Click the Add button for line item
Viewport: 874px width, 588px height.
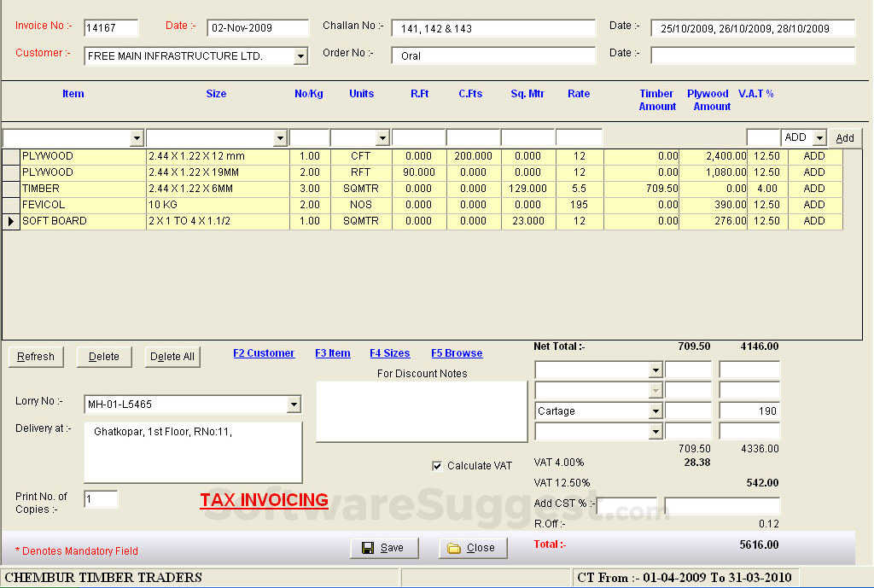tap(845, 138)
